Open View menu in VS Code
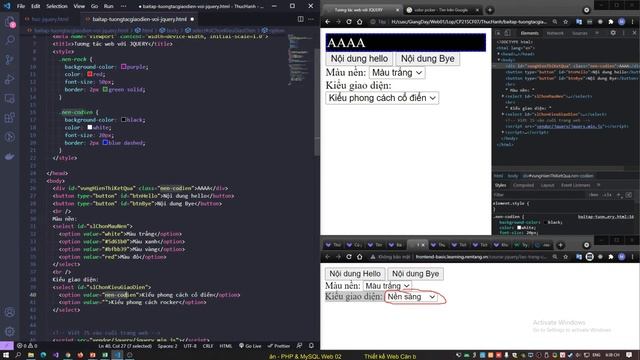Screen dimensions: 640x360 point(79,6)
